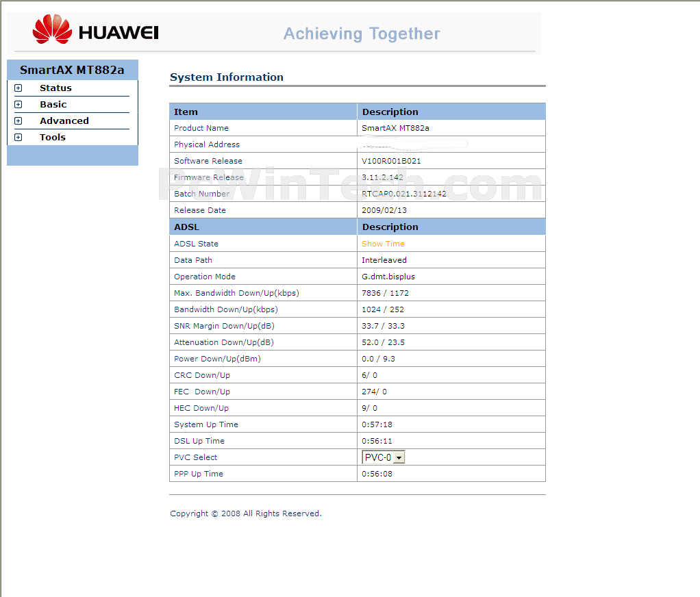Expand the Advanced menu plus icon
The width and height of the screenshot is (700, 597).
tap(18, 121)
